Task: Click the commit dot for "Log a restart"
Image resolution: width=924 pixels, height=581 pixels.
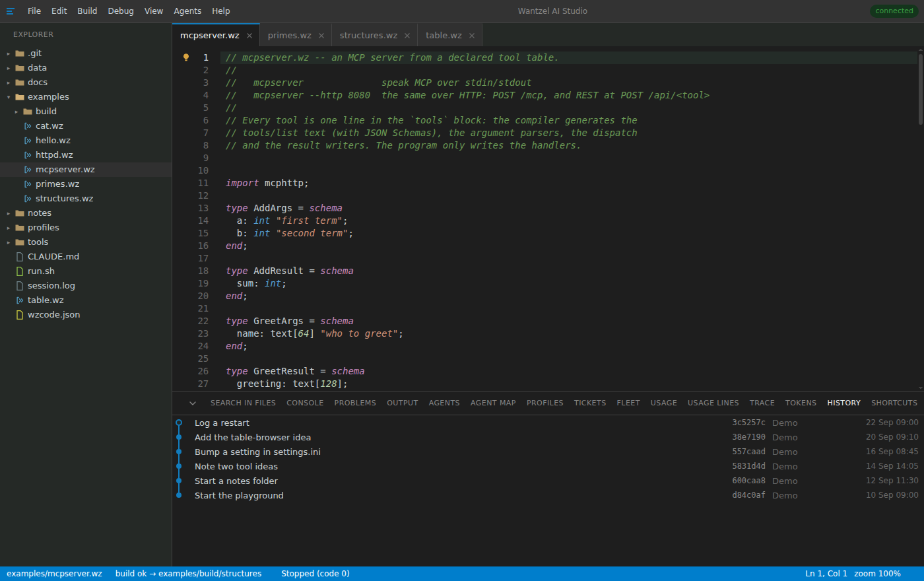Action: point(179,423)
